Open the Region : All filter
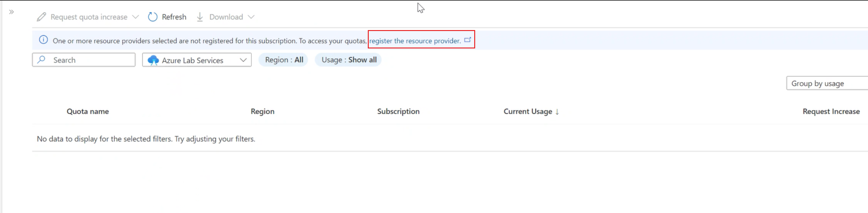 284,60
